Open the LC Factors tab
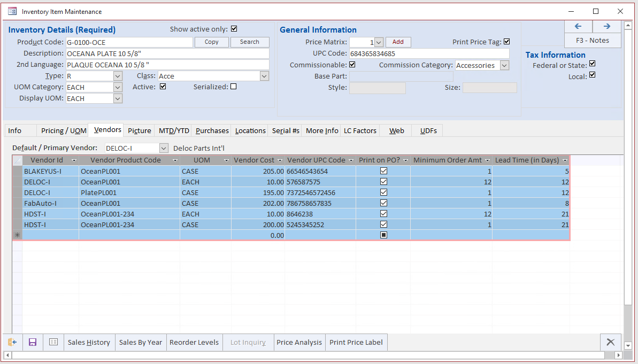The image size is (638, 364). point(360,130)
